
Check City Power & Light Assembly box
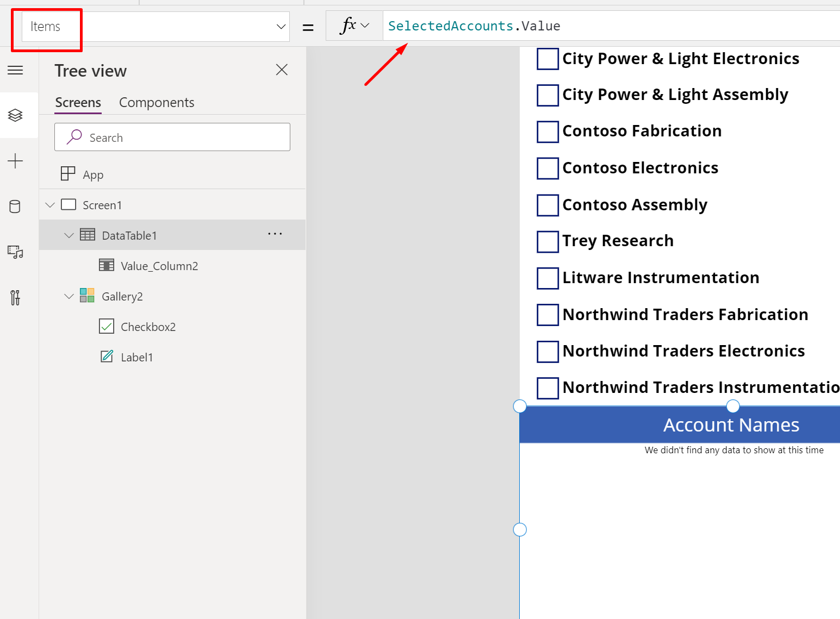[547, 95]
